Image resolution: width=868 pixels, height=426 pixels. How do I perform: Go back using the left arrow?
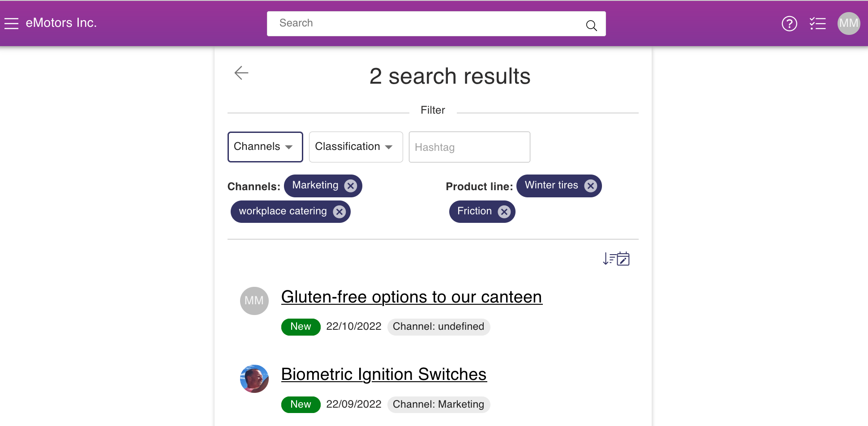(x=241, y=72)
